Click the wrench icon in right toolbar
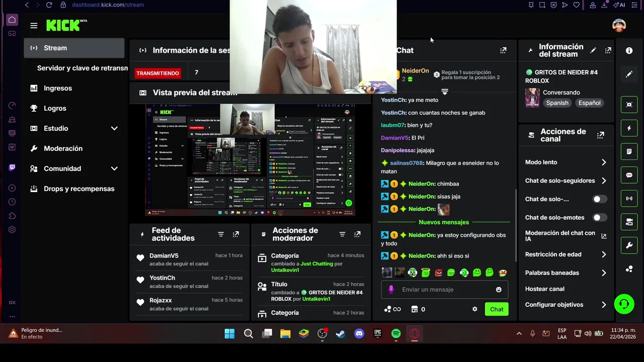Image resolution: width=644 pixels, height=362 pixels. pyautogui.click(x=629, y=245)
